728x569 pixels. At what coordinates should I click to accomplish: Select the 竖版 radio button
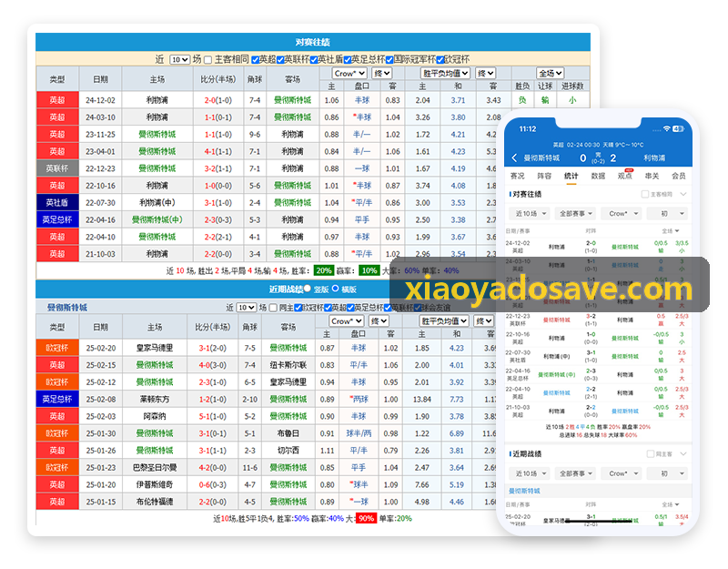308,289
